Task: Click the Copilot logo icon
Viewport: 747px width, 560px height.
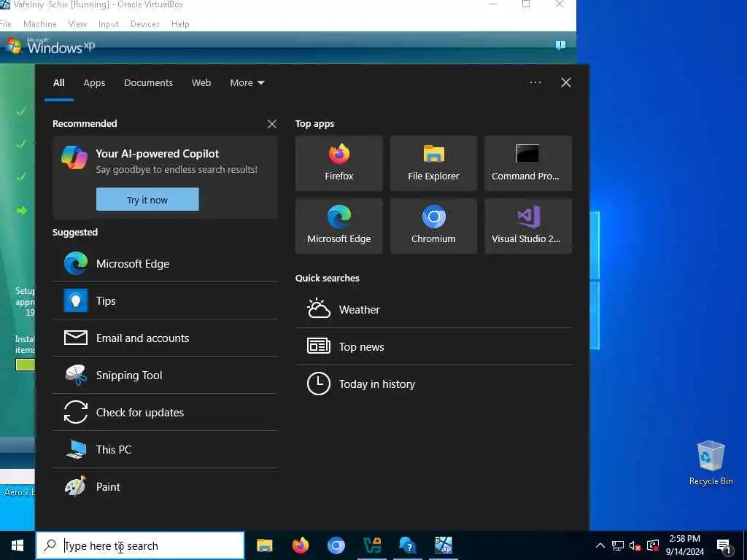Action: coord(74,157)
